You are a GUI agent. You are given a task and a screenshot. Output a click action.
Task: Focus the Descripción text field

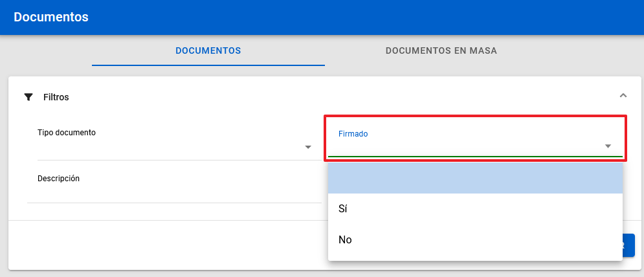173,193
